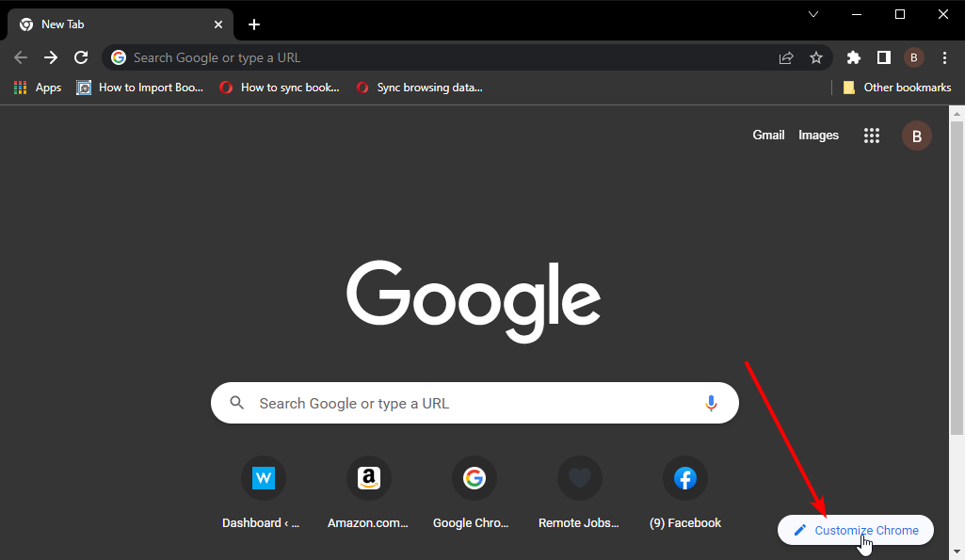Open the Apps bookmark shortcut
The image size is (965, 560).
point(38,88)
